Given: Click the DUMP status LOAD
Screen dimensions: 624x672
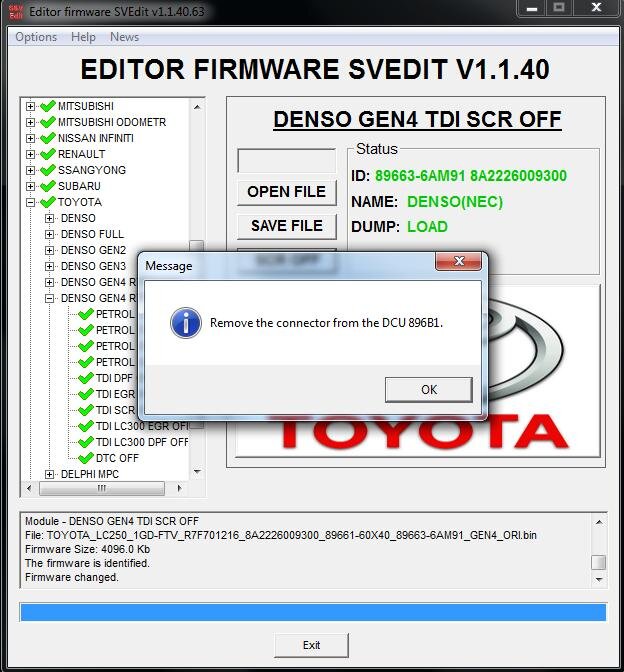Looking at the screenshot, I should [x=427, y=226].
